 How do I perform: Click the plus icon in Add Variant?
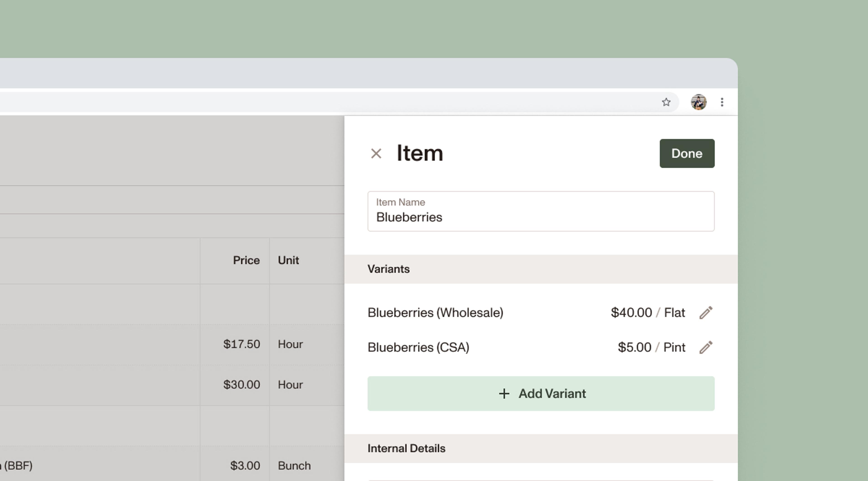[504, 394]
